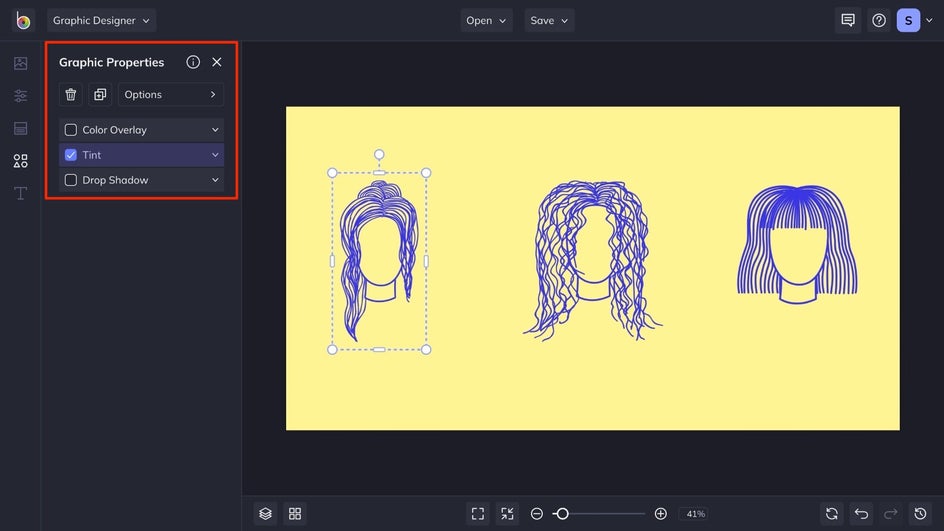This screenshot has width=944, height=531.
Task: Open the Graphic Properties info icon
Action: (x=193, y=62)
